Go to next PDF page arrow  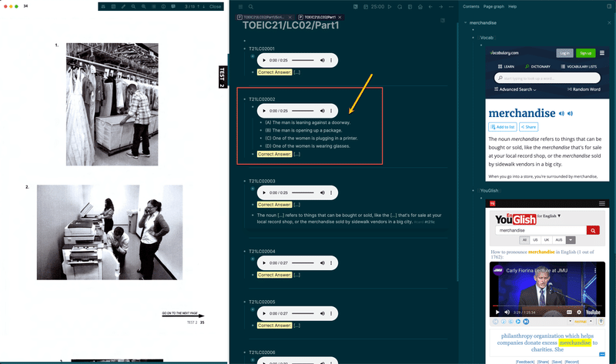coord(204,7)
